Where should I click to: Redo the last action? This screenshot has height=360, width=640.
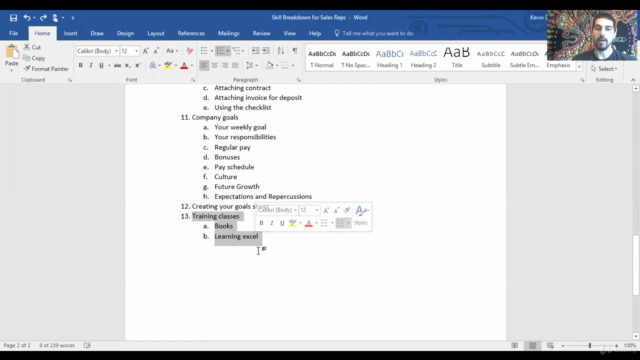43,18
